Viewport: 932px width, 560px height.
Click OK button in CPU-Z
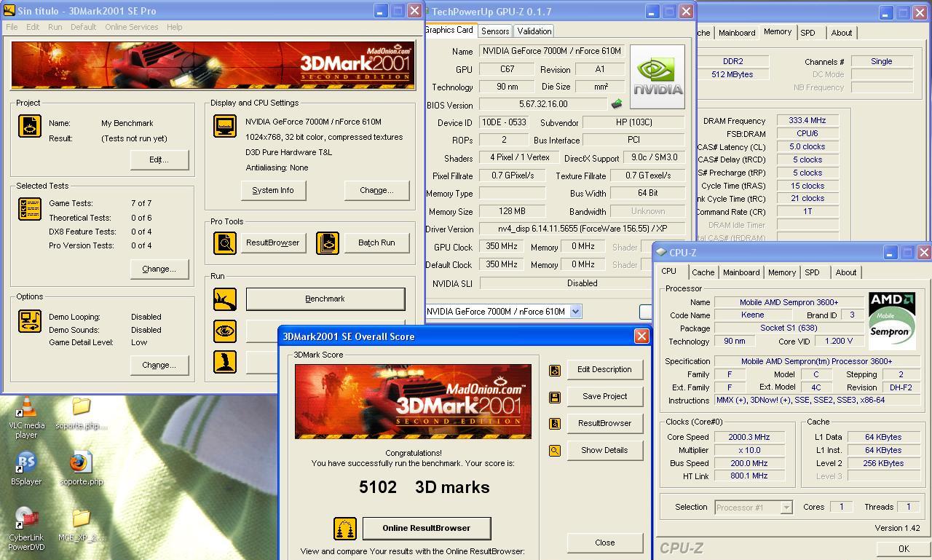pyautogui.click(x=904, y=549)
